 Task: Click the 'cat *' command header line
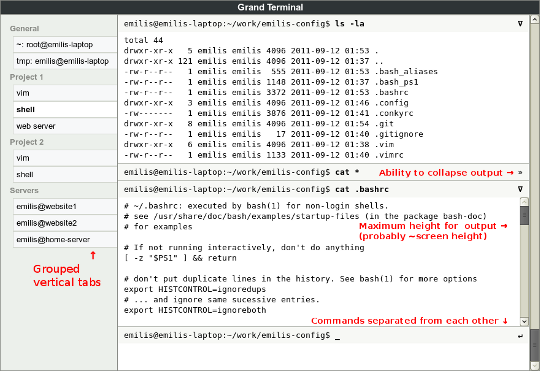323,172
